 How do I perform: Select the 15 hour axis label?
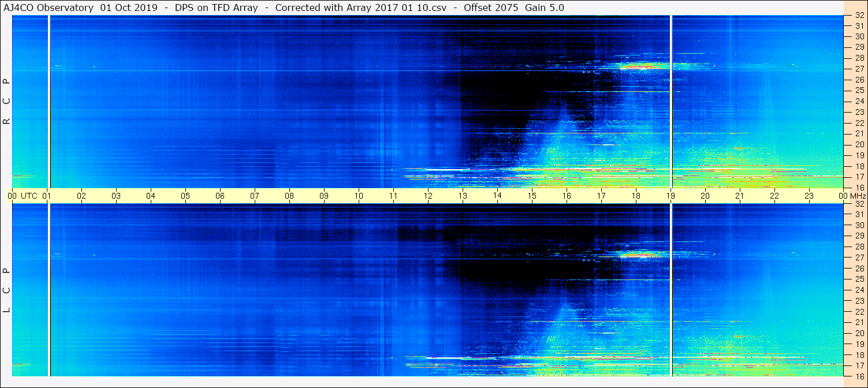click(x=532, y=196)
